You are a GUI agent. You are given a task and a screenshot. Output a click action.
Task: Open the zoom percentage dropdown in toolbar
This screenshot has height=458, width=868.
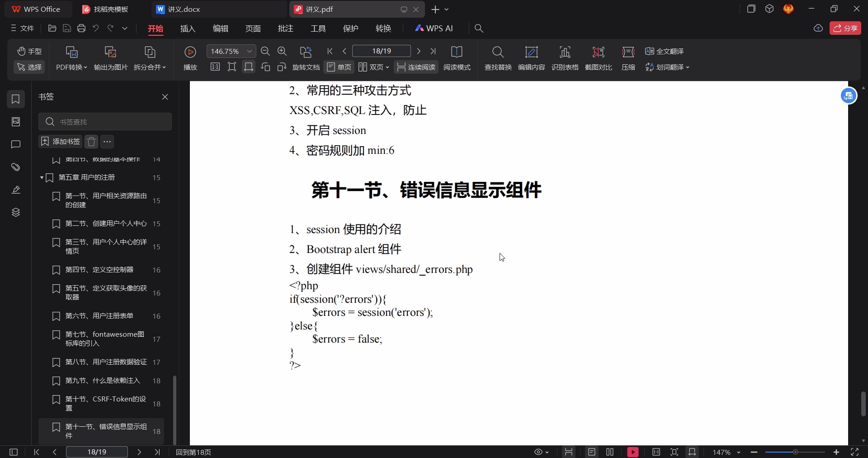[249, 51]
